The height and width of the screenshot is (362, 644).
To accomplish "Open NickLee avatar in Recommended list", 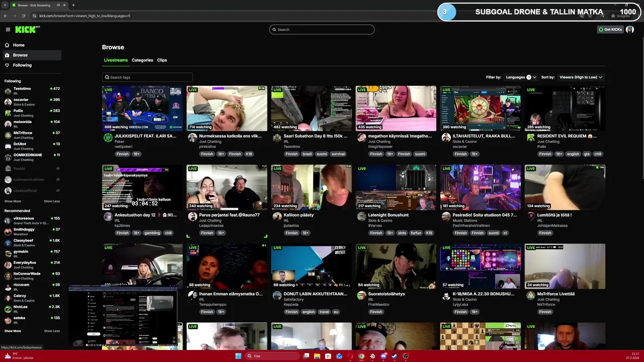I will point(8,309).
